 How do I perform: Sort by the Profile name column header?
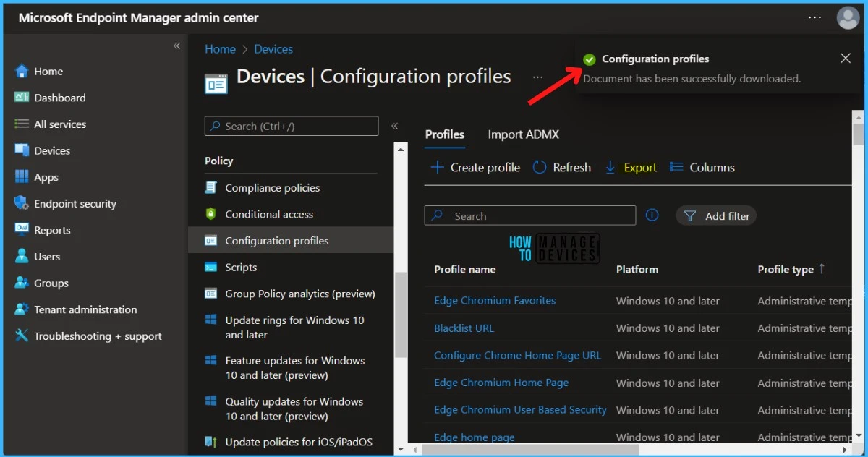[x=465, y=269]
